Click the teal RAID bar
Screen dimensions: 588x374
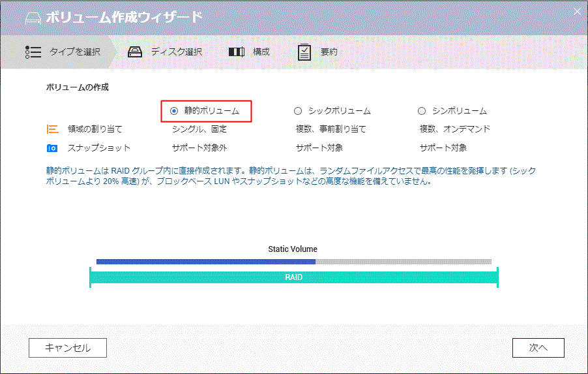293,277
